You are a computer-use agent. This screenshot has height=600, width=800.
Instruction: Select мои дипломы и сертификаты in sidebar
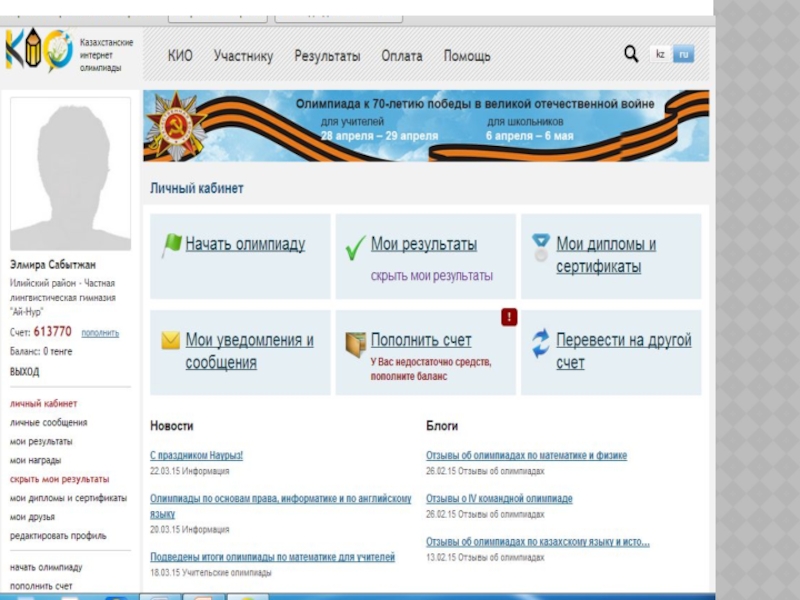click(68, 498)
